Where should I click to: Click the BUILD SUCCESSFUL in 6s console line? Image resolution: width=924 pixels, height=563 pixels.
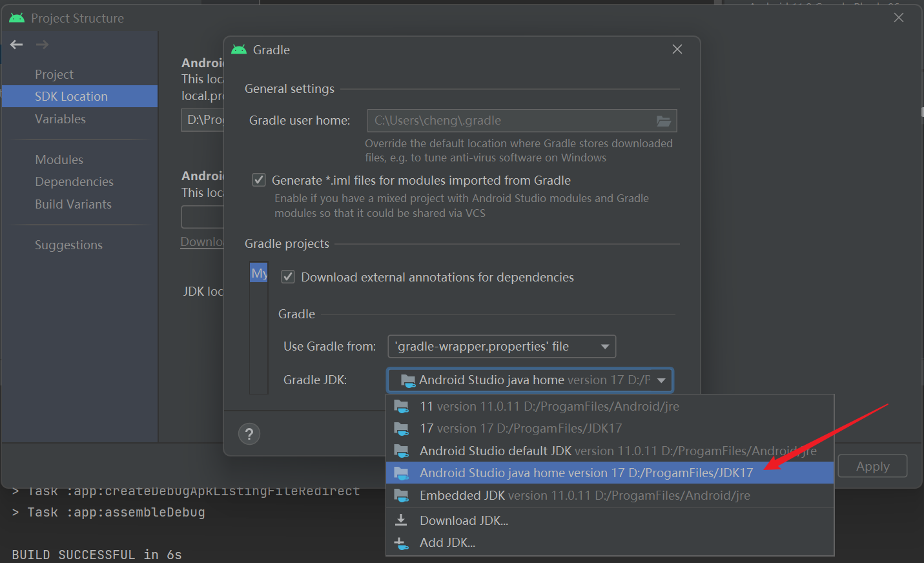97,555
